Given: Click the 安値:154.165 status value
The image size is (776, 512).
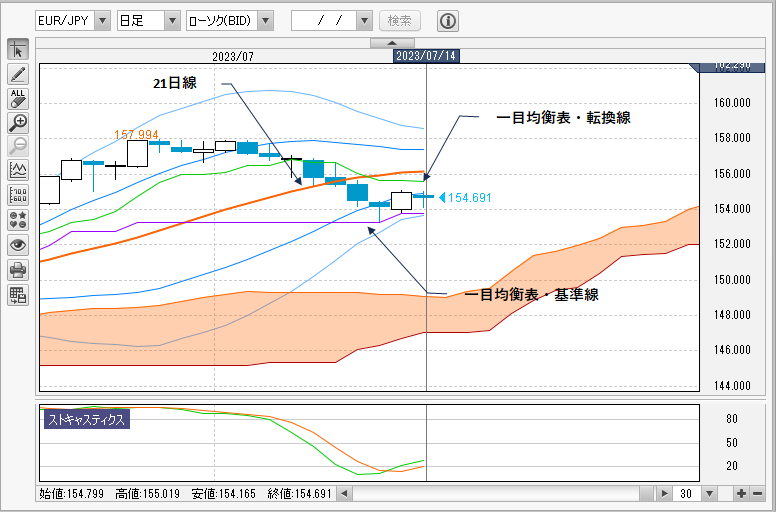Looking at the screenshot, I should 224,494.
